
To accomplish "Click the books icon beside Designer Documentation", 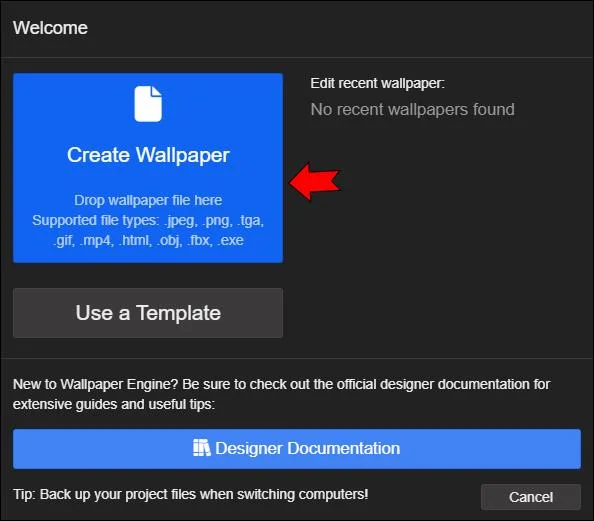I will pos(202,448).
